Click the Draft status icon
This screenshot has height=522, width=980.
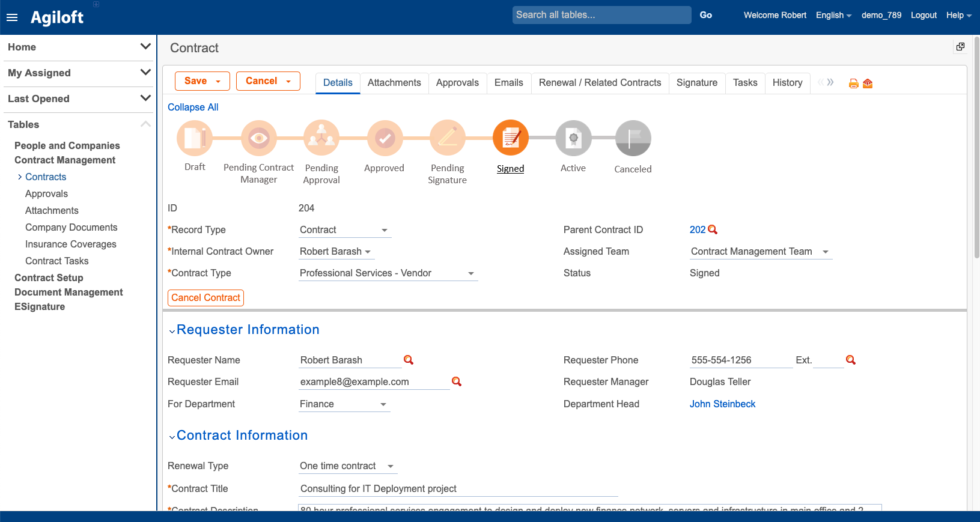195,138
